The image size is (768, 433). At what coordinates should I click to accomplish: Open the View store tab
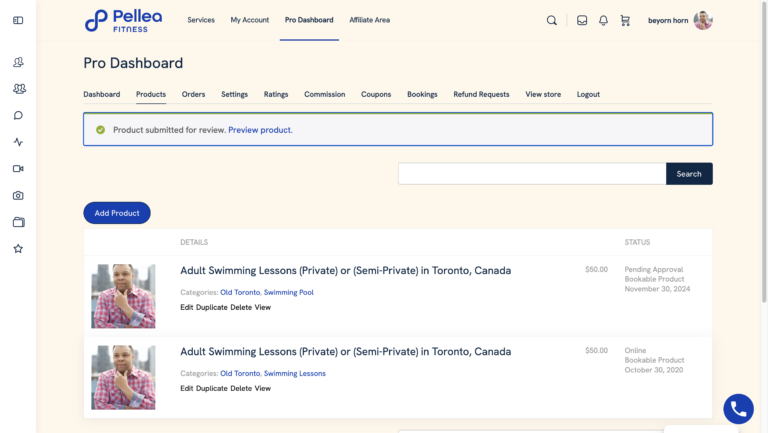coord(543,94)
